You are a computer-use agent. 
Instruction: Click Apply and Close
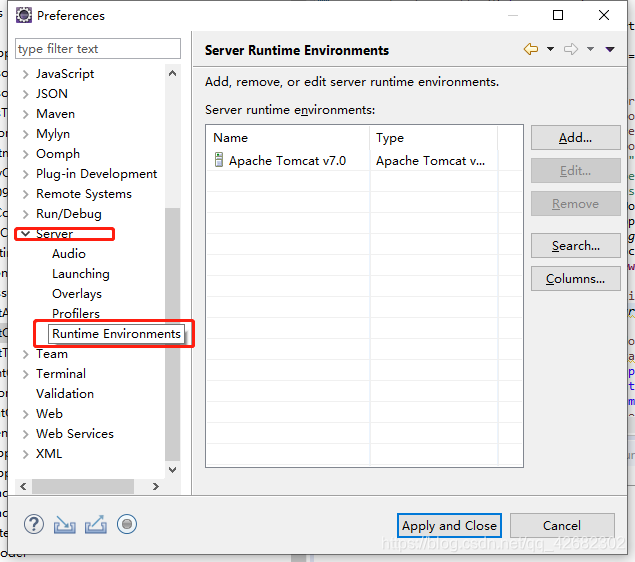449,526
